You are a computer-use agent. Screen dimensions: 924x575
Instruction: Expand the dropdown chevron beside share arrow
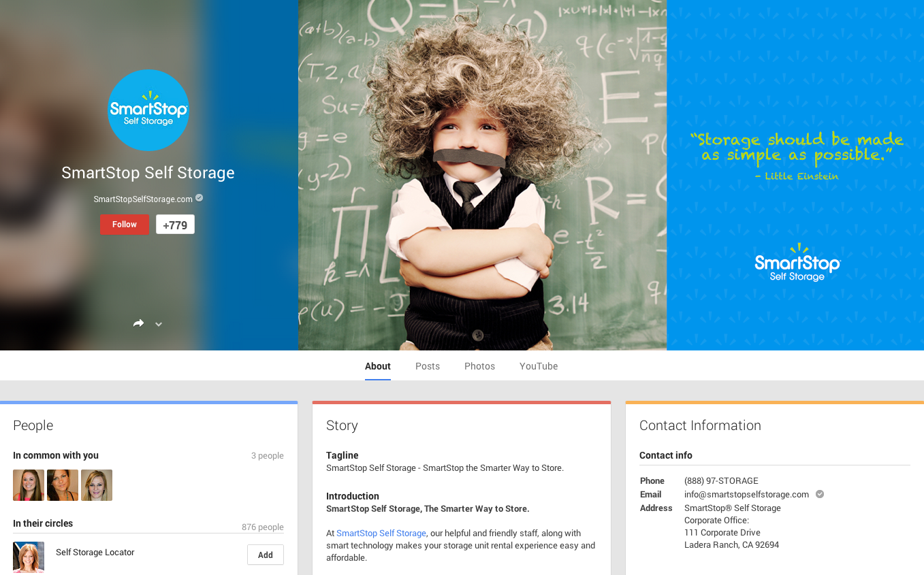159,325
